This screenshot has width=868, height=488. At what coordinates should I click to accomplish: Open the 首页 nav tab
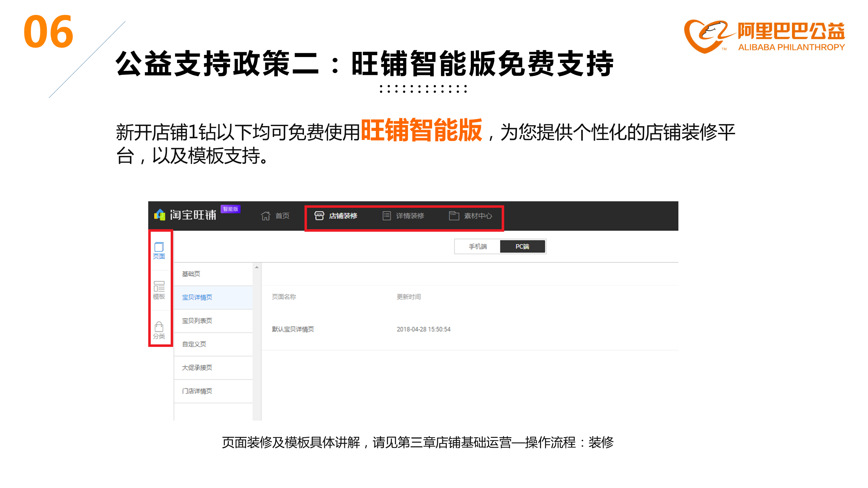pyautogui.click(x=275, y=216)
